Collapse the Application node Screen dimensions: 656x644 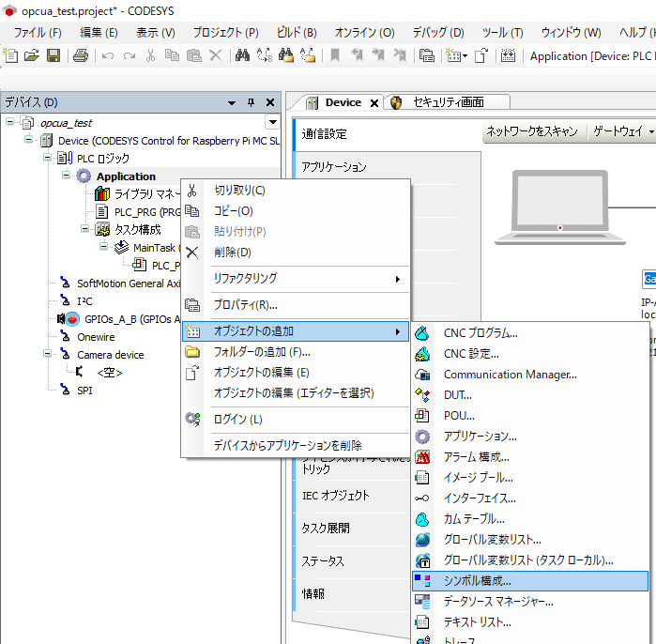(66, 176)
